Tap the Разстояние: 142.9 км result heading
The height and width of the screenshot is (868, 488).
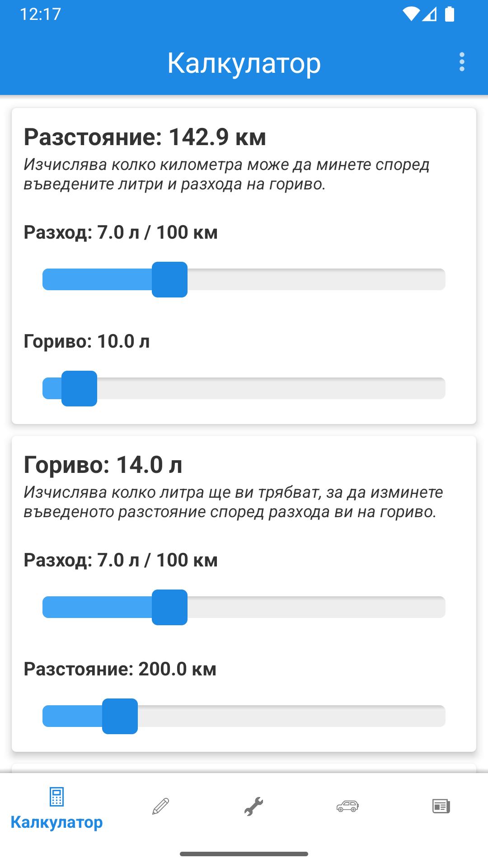145,137
